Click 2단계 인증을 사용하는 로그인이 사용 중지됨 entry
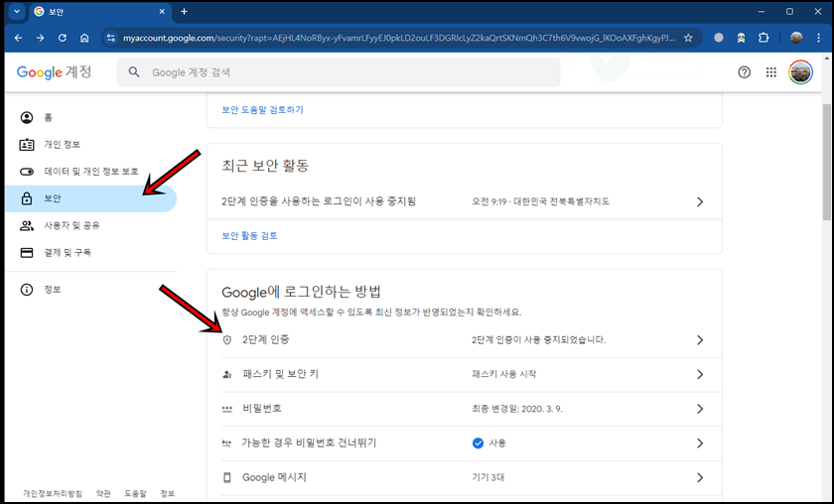The height and width of the screenshot is (504, 834). 465,201
